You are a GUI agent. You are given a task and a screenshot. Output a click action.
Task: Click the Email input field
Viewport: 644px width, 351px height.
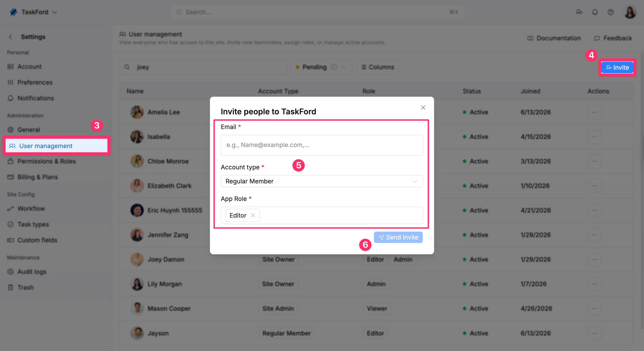pos(322,145)
